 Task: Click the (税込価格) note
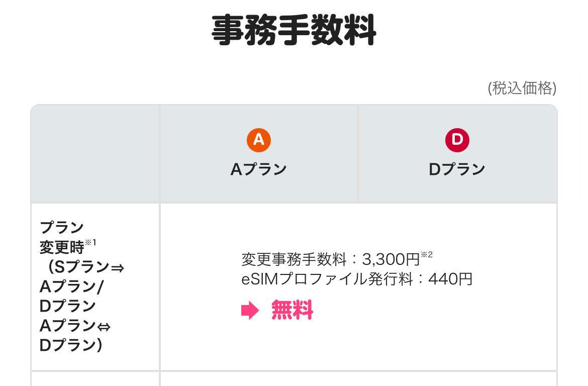[522, 88]
